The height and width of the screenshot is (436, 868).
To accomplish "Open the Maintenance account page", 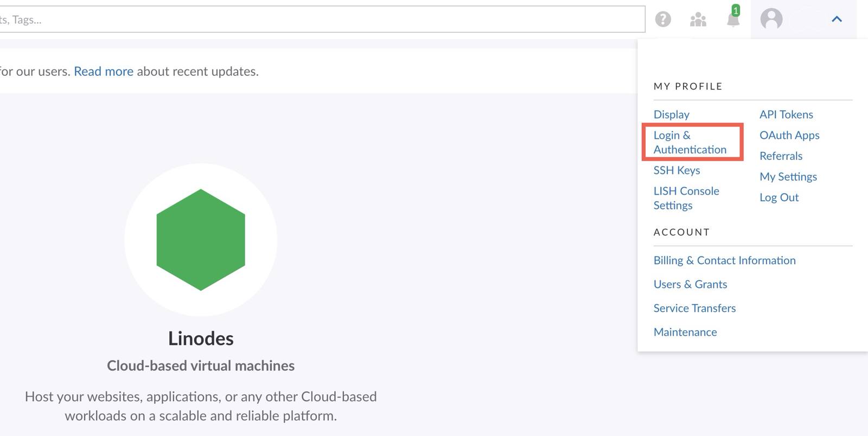I will point(685,332).
